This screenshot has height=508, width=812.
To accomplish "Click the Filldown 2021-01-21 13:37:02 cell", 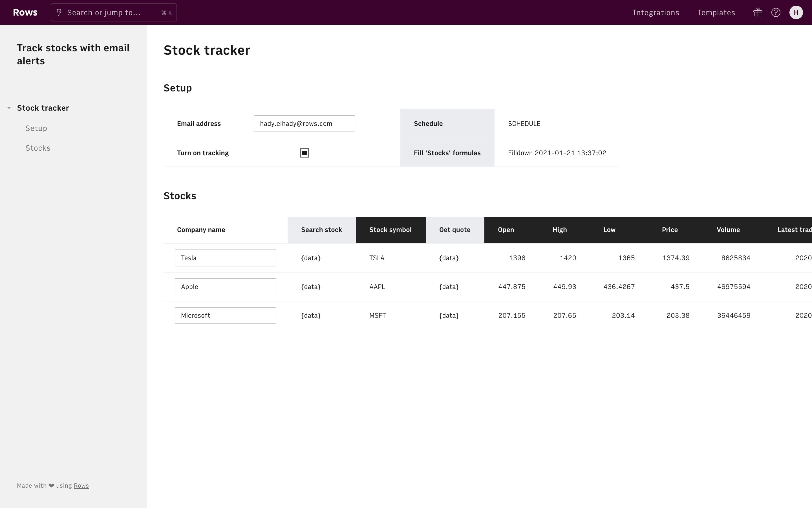I will pyautogui.click(x=557, y=153).
